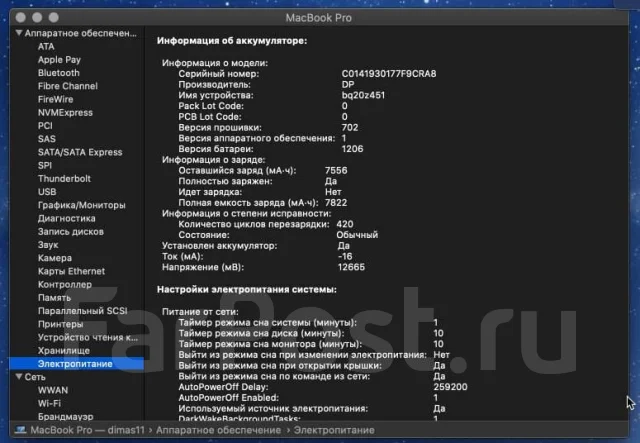Select NVMExpress in the sidebar
This screenshot has height=443, width=640.
65,113
